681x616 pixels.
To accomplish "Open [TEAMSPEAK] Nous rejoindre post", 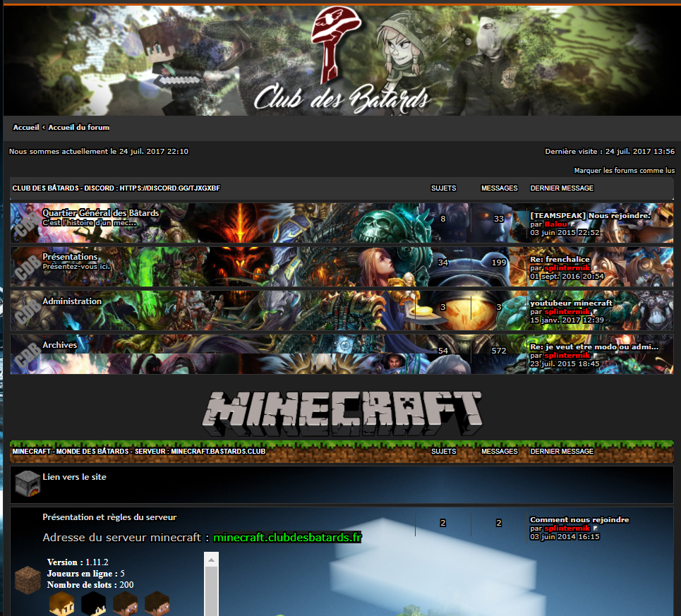I will point(590,215).
